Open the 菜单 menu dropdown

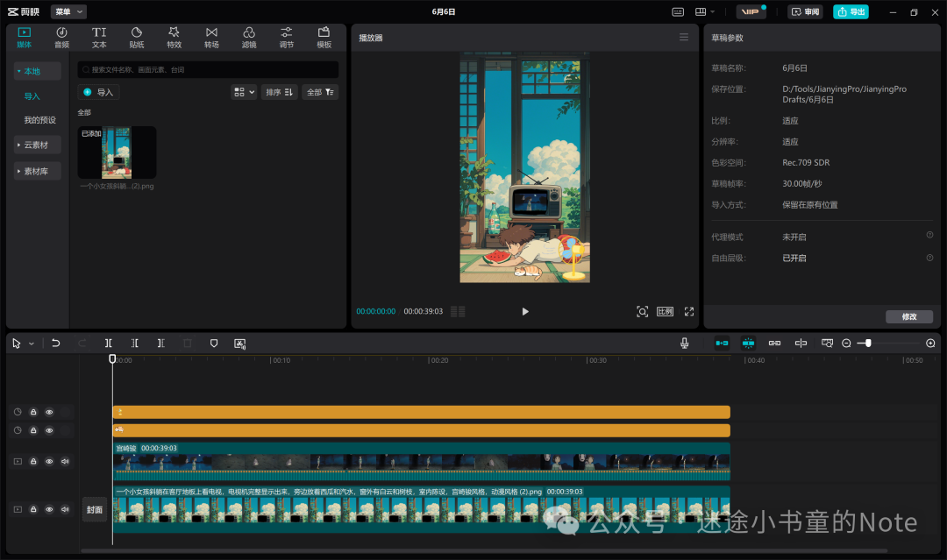point(68,11)
